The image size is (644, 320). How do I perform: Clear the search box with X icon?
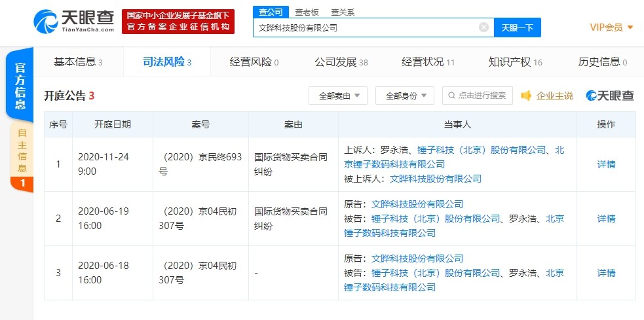click(483, 27)
